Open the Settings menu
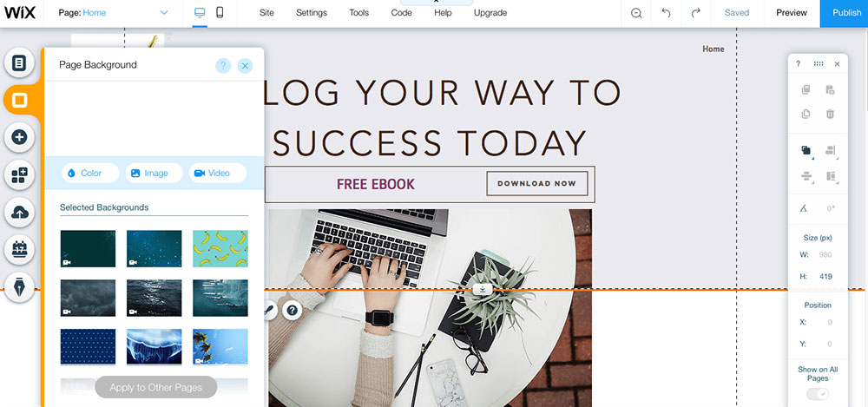Screen dimensions: 868x407 (311, 13)
